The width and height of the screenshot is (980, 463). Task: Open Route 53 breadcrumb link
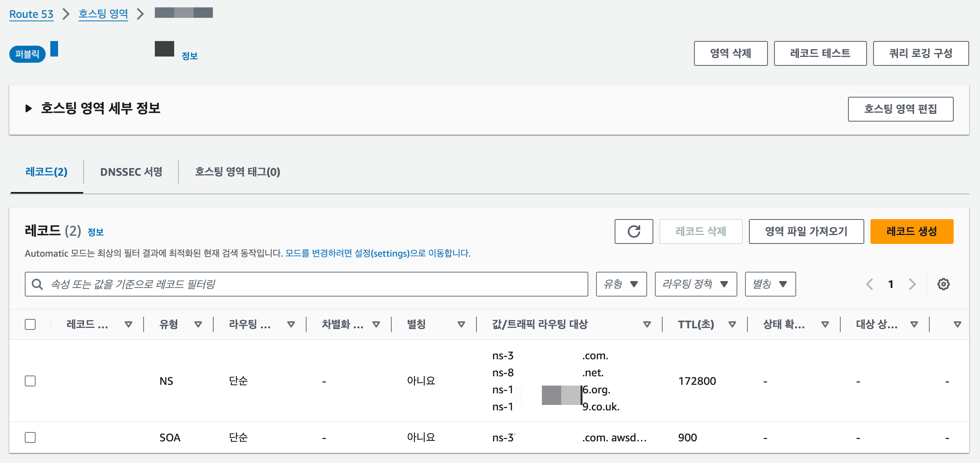31,14
